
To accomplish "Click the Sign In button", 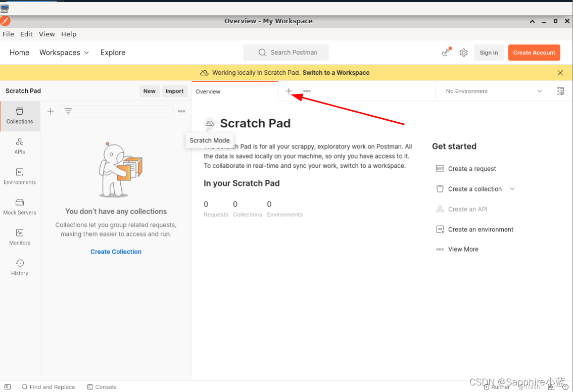I will tap(489, 53).
